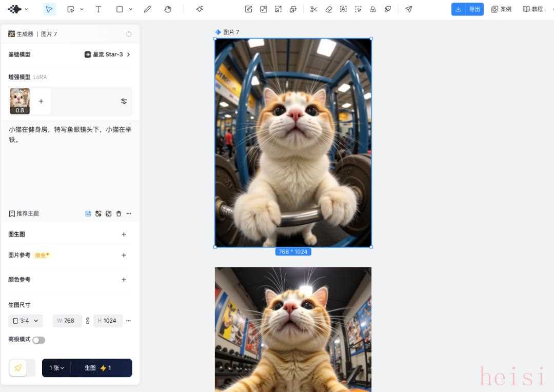Open the 教程 tutorials menu item
This screenshot has width=554, height=392.
(532, 9)
